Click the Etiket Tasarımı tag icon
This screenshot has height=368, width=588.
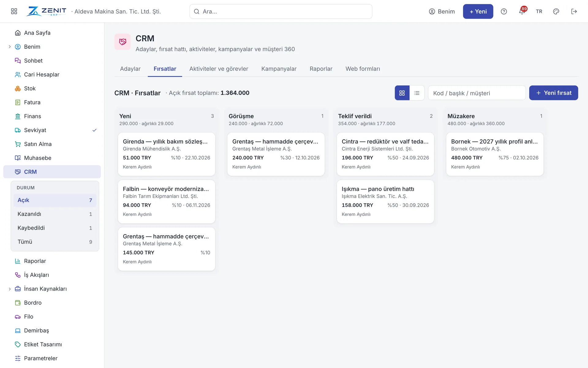point(18,344)
